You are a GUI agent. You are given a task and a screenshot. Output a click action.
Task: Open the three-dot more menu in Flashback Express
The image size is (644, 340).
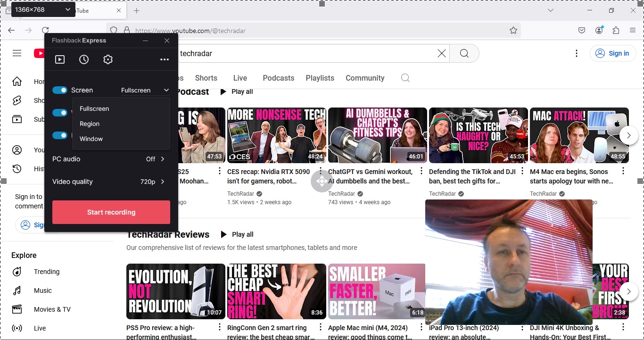coord(165,59)
